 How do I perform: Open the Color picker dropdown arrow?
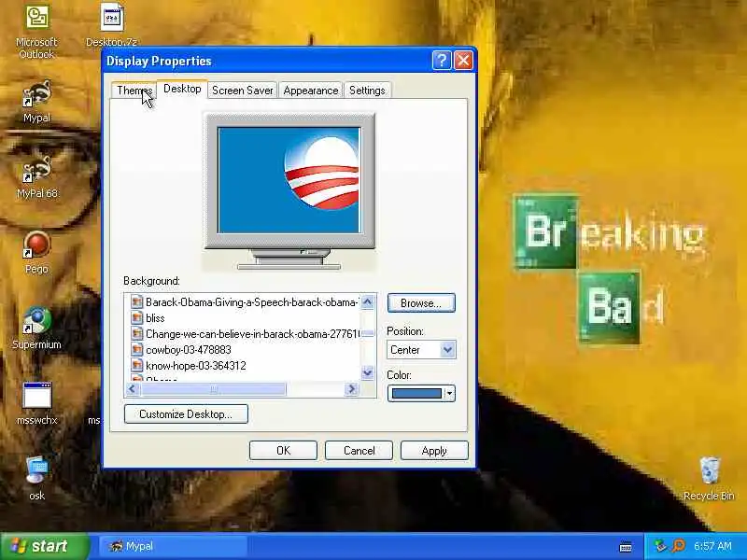point(449,393)
